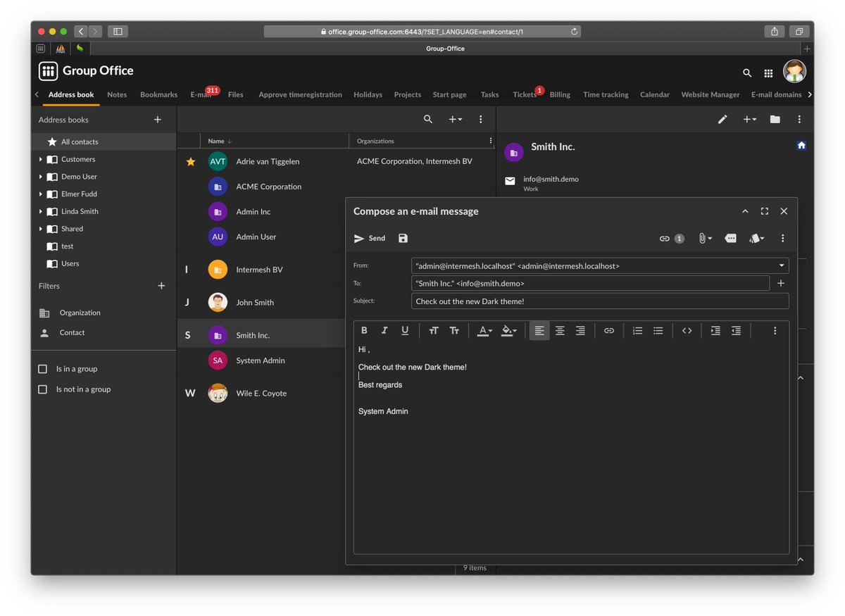Click the Subject input field
The image size is (845, 616).
click(x=600, y=301)
